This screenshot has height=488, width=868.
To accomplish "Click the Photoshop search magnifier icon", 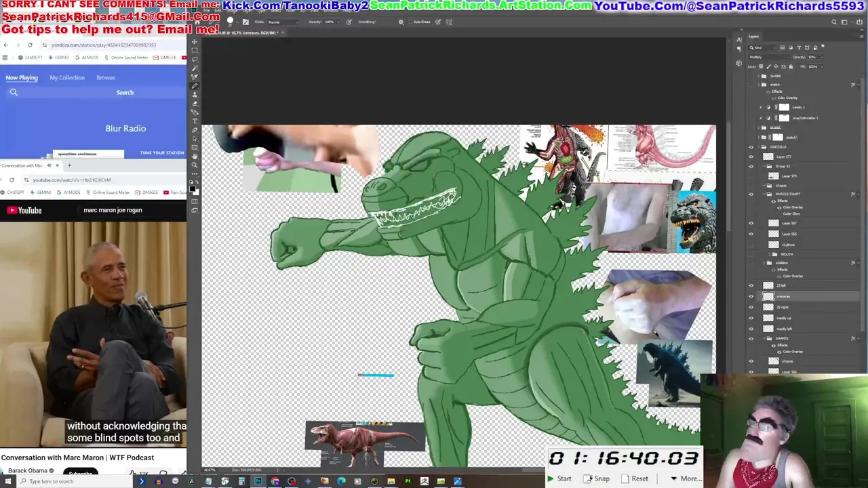I will pos(834,22).
